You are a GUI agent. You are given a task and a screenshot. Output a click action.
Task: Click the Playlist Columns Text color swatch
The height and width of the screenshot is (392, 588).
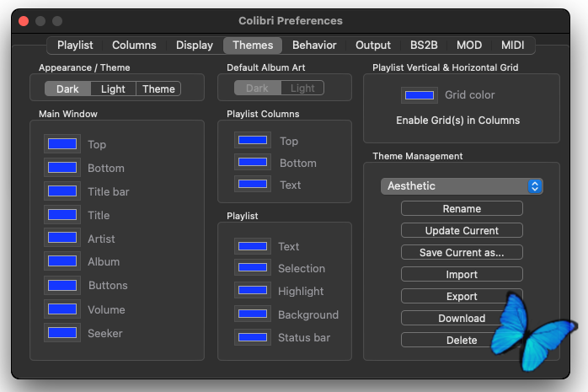click(x=253, y=185)
